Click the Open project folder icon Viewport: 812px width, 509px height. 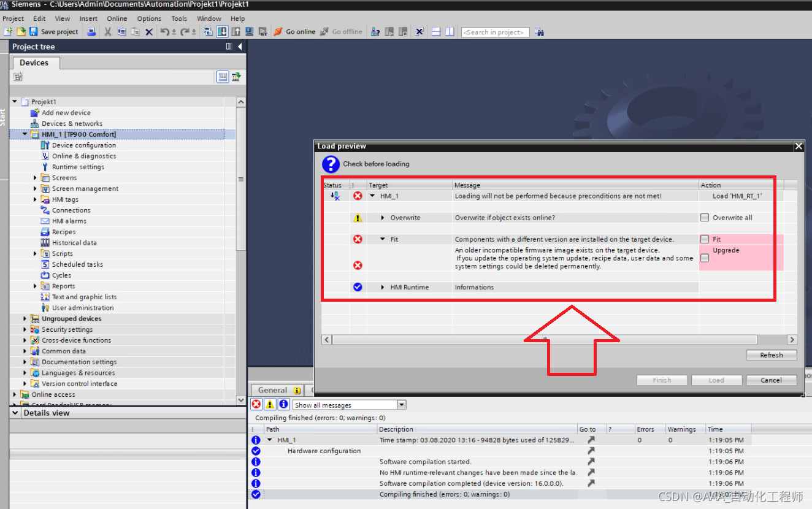tap(21, 32)
